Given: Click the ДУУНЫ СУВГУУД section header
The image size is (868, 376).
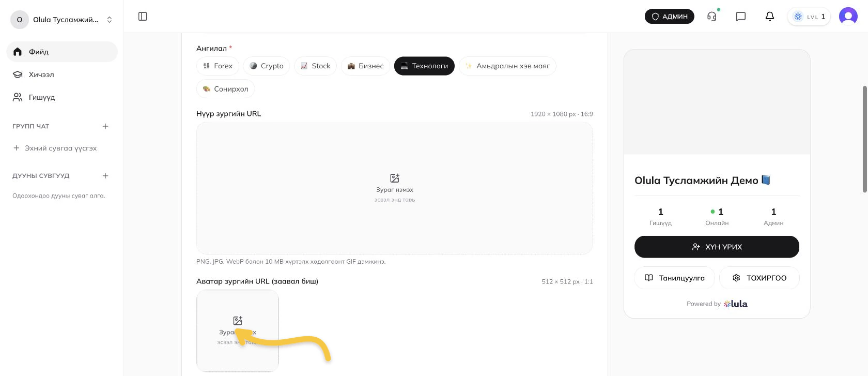Looking at the screenshot, I should [x=41, y=176].
